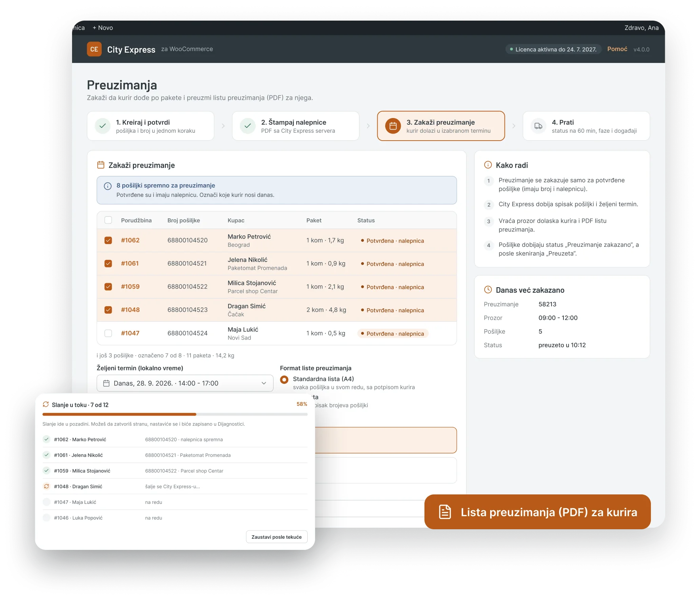Click the Slanje u toku progress bar

(x=175, y=414)
